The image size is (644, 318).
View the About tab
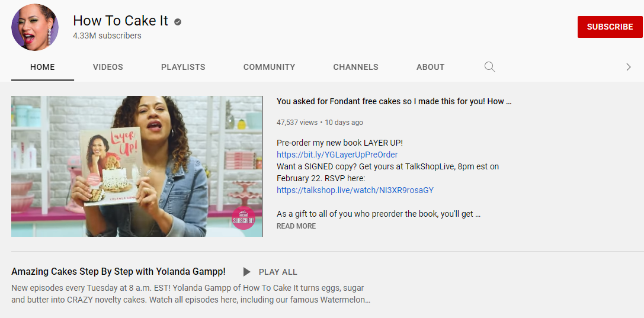(431, 67)
